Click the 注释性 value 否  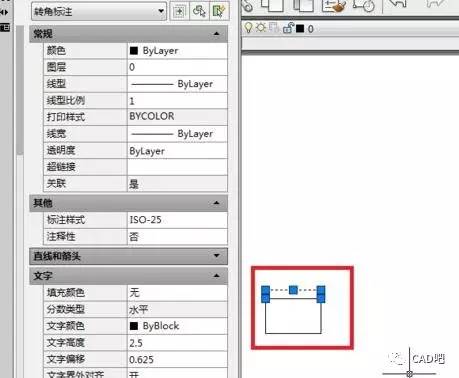(x=177, y=237)
